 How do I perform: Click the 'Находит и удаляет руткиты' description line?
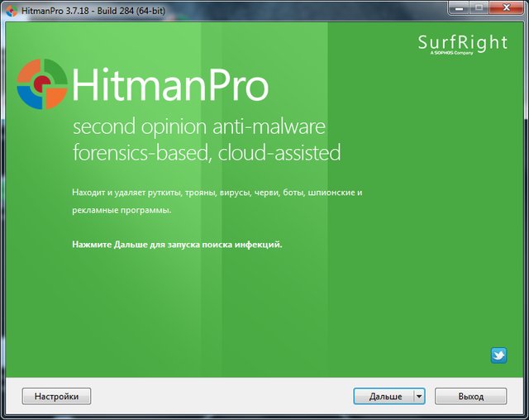[x=217, y=193]
